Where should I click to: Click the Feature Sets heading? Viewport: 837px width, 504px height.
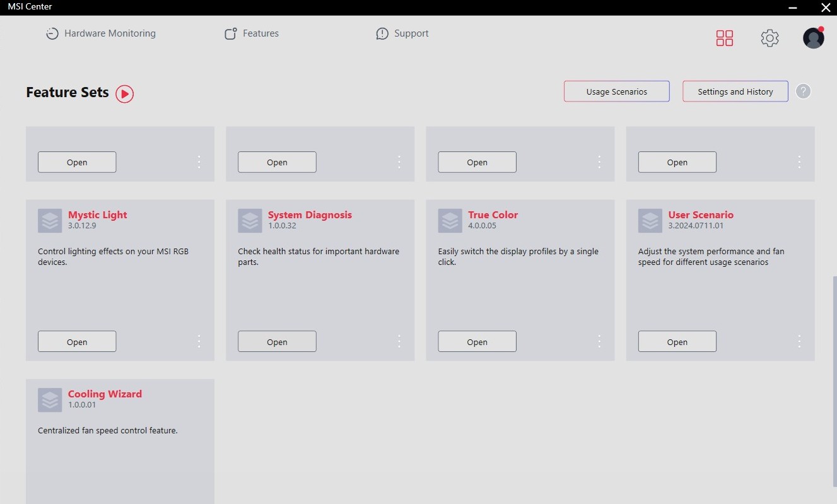click(67, 92)
